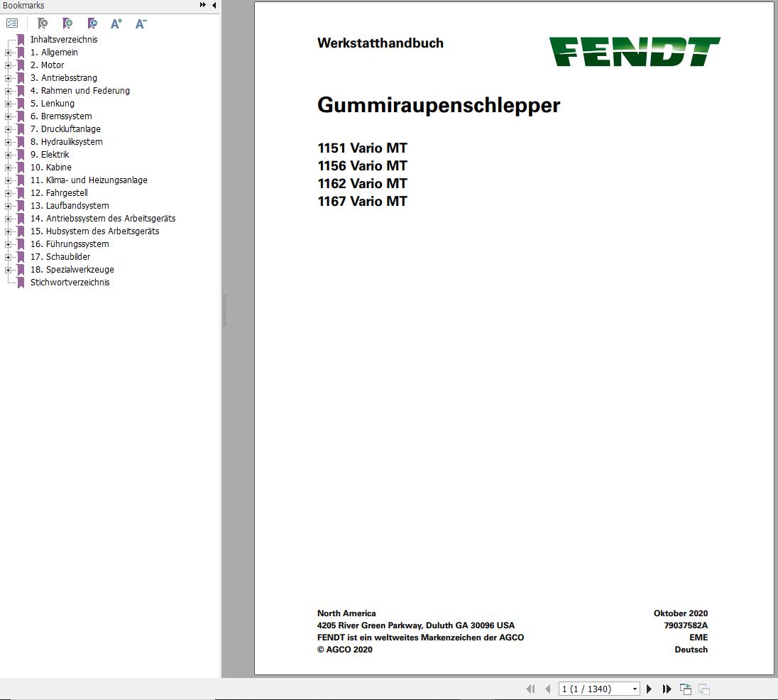The height and width of the screenshot is (700, 778).
Task: Open 13. Laufbandsystem bookmark
Action: click(x=70, y=205)
